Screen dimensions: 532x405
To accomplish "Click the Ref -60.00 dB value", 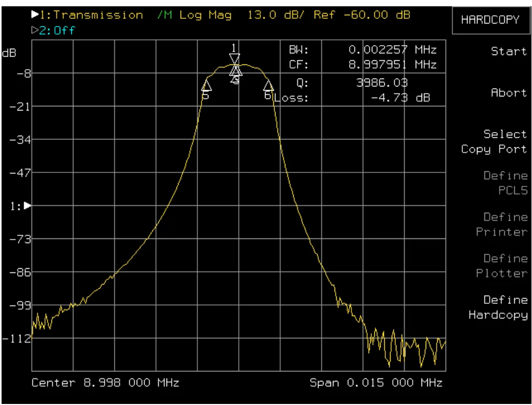I will click(362, 15).
